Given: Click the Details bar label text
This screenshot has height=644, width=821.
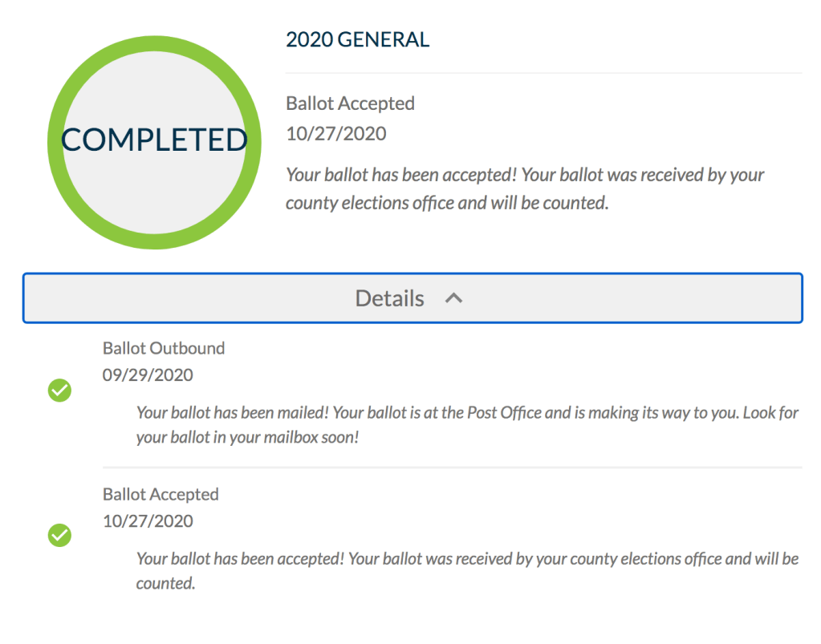Looking at the screenshot, I should pyautogui.click(x=389, y=298).
